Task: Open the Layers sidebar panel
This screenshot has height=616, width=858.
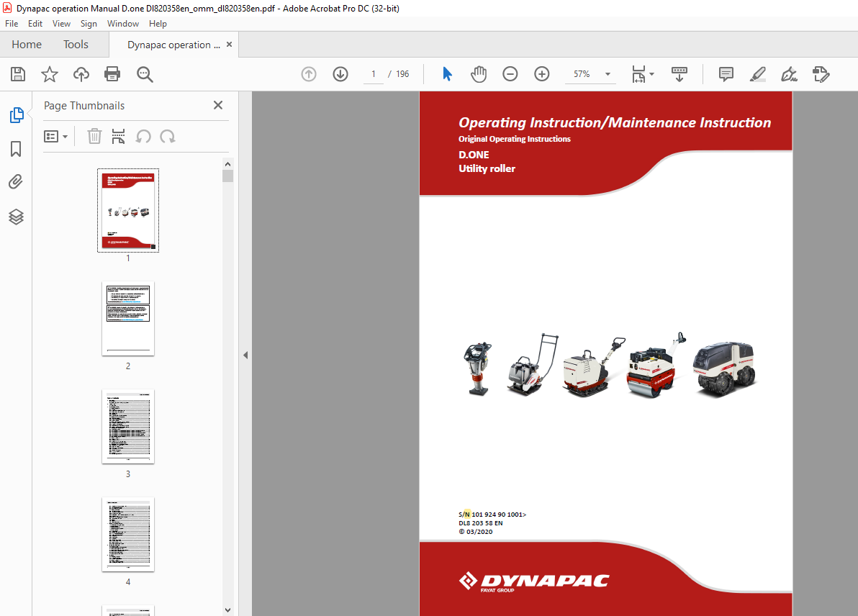Action: [16, 217]
